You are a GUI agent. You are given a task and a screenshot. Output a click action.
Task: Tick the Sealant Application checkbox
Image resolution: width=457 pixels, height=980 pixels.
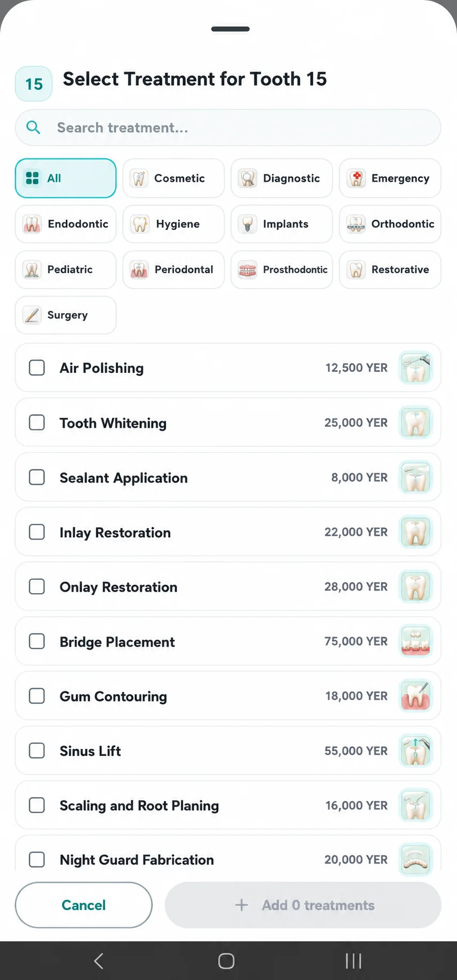pos(37,477)
